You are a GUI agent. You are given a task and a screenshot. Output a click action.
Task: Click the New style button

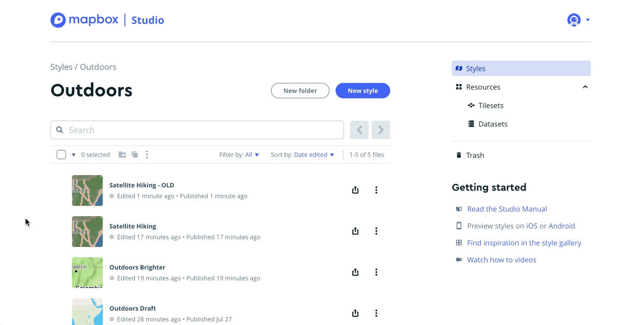(363, 91)
